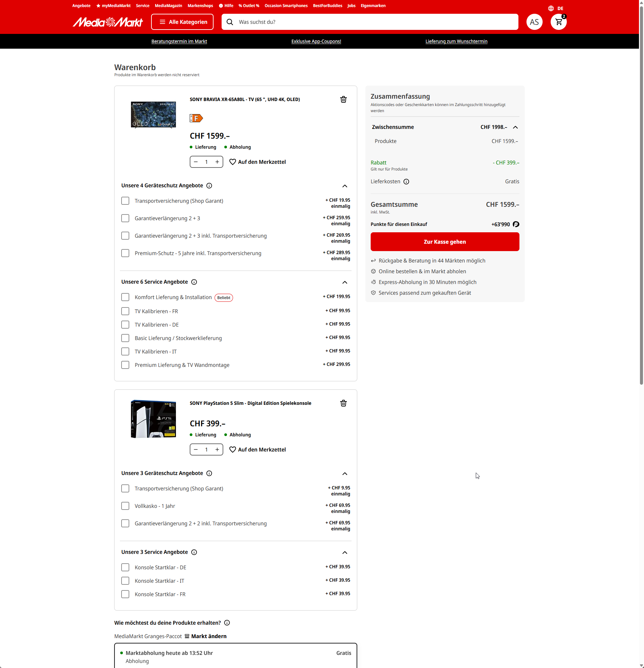Click the MediaMarkt logo
This screenshot has height=668, width=644.
click(108, 22)
